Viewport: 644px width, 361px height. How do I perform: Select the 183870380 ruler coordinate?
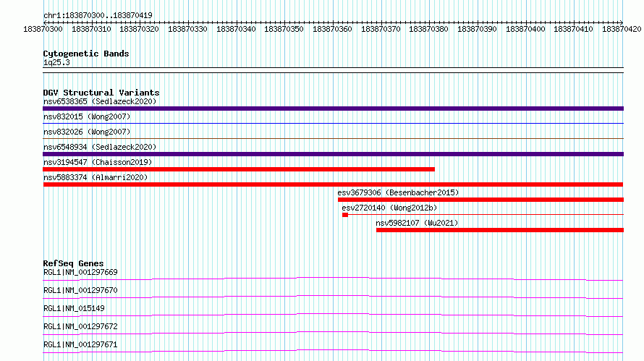tap(429, 29)
